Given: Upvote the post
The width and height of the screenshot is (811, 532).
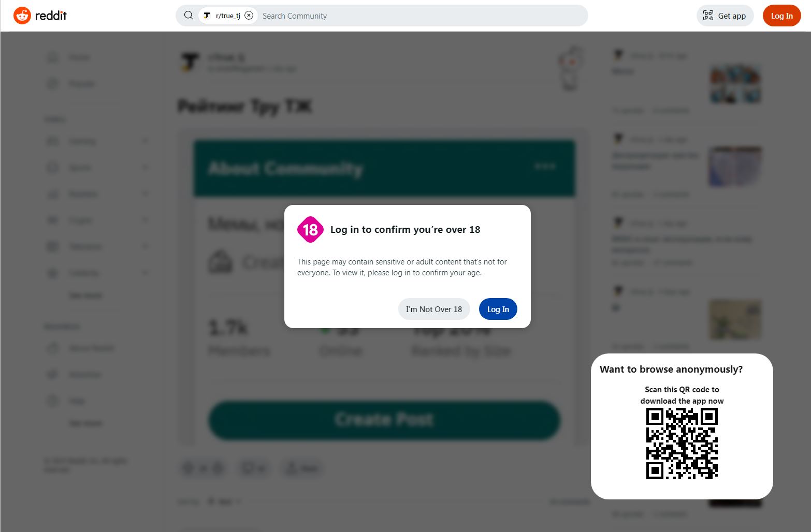Looking at the screenshot, I should [187, 468].
